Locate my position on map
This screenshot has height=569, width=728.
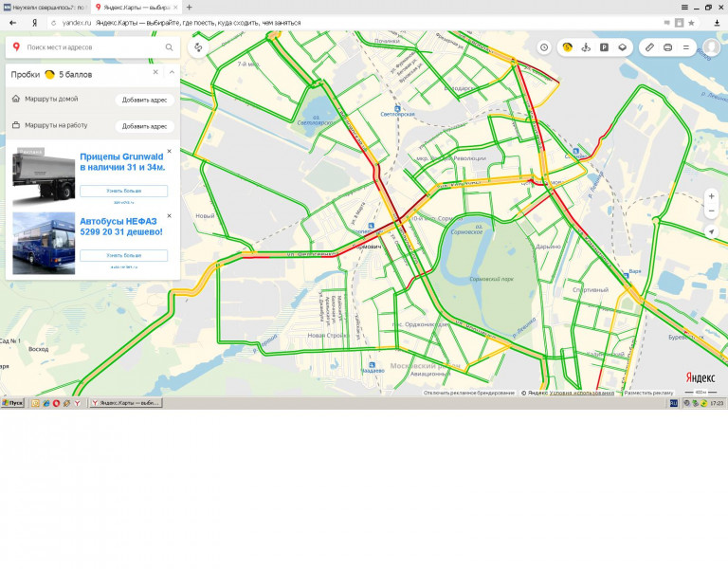point(711,231)
